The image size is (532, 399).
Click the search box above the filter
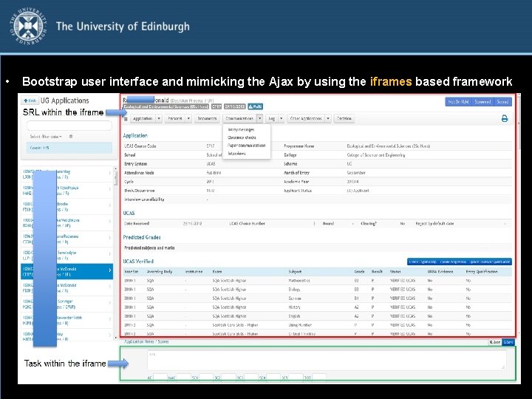pyautogui.click(x=69, y=126)
